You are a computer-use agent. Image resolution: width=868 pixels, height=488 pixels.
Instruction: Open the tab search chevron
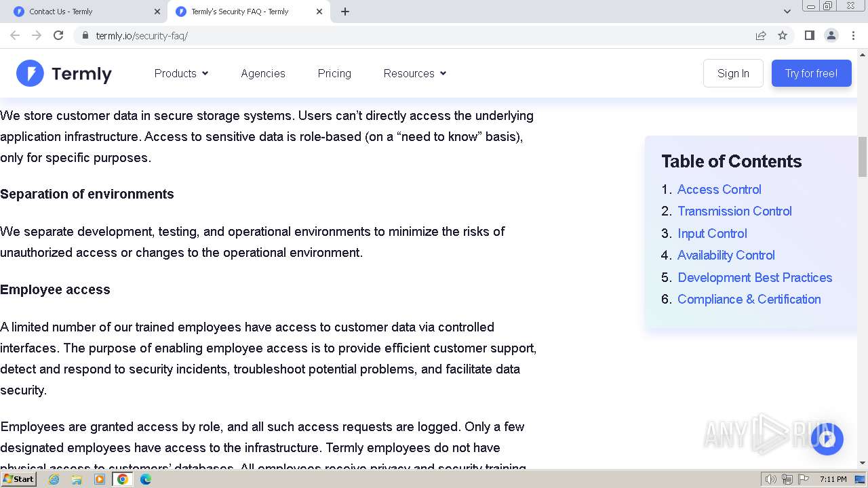[x=787, y=12]
